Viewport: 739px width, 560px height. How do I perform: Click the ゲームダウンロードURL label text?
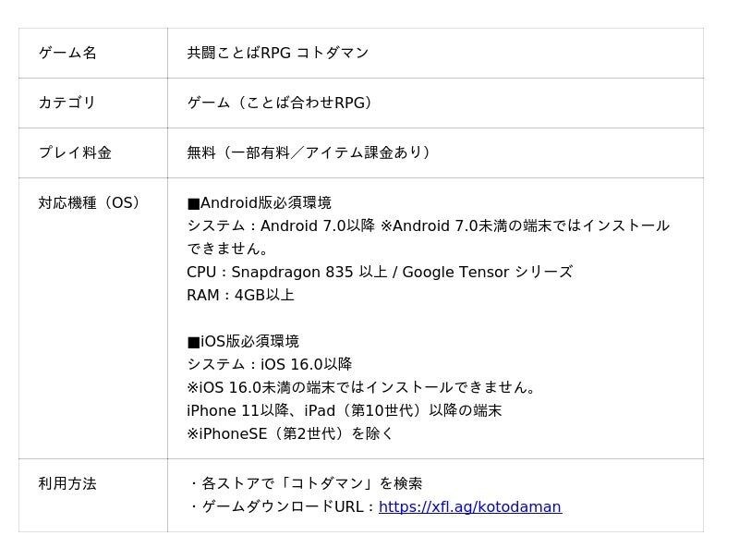coord(283,506)
